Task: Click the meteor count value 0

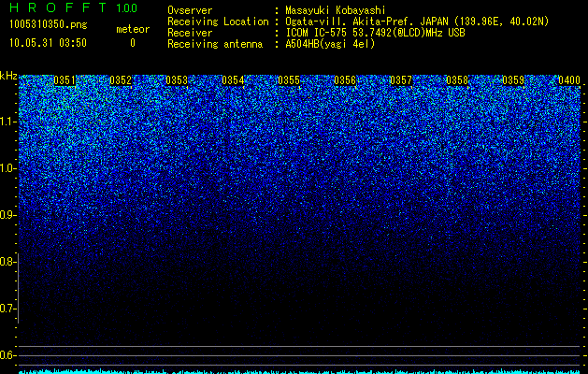Action: (x=133, y=43)
